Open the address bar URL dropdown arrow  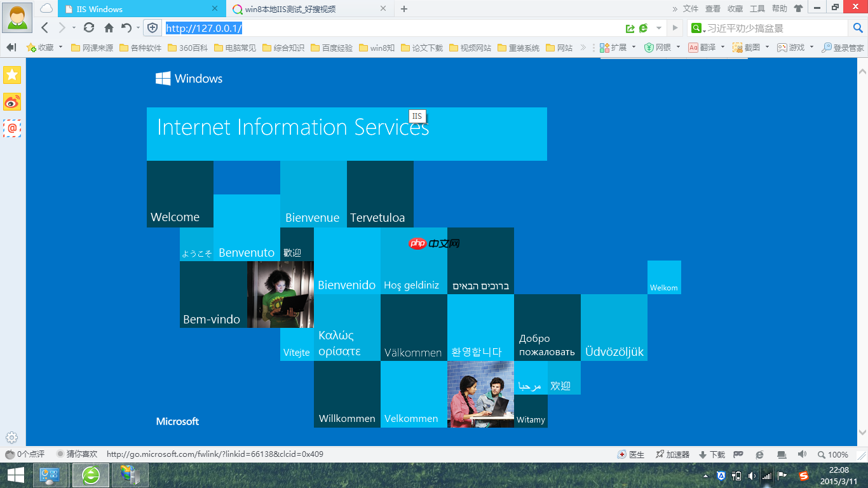coord(659,28)
